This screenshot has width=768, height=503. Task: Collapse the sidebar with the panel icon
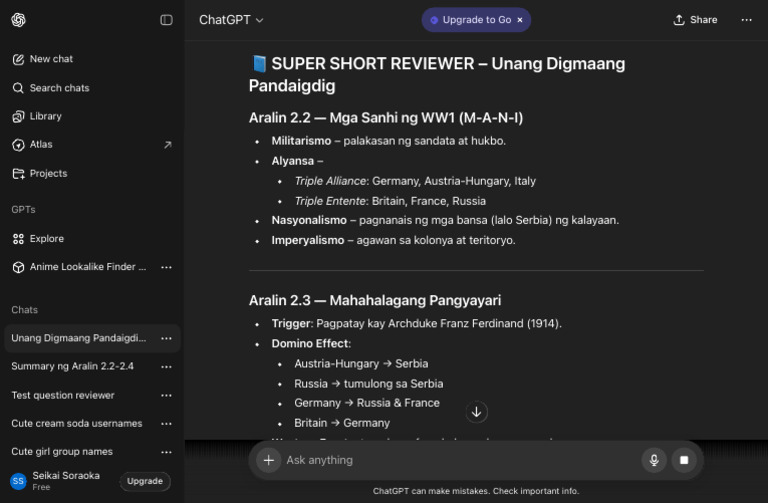point(167,20)
